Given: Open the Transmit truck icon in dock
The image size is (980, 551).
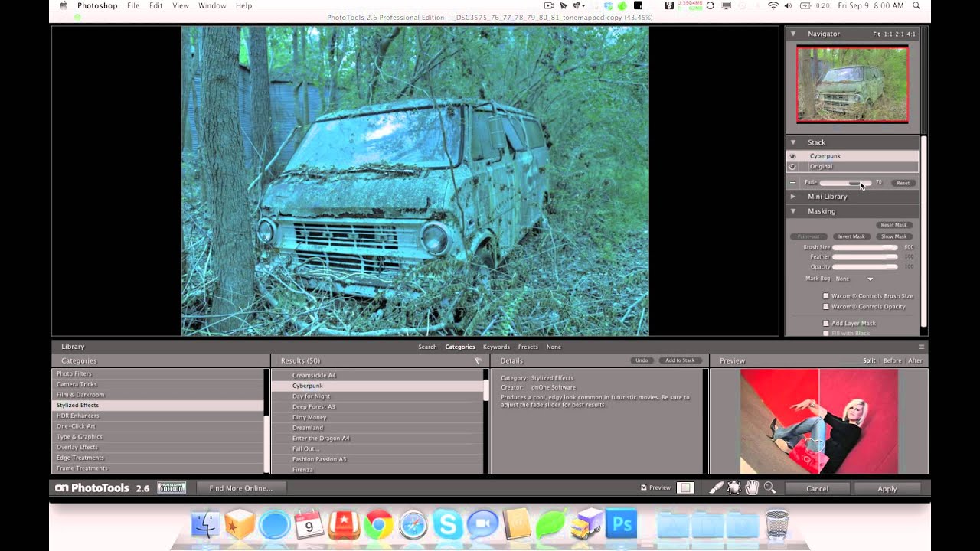Looking at the screenshot, I should (x=587, y=525).
